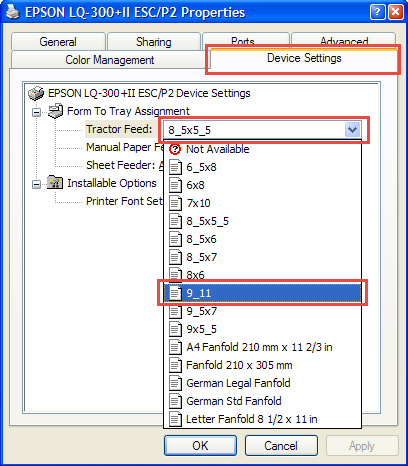Click the page icon beside 6x8

click(x=175, y=185)
